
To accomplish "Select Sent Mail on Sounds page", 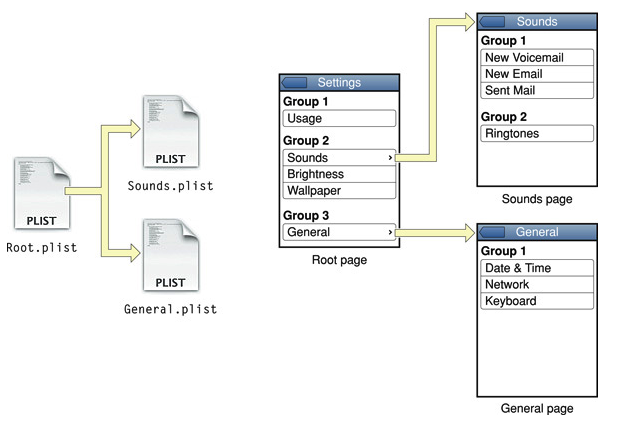I will pos(537,90).
